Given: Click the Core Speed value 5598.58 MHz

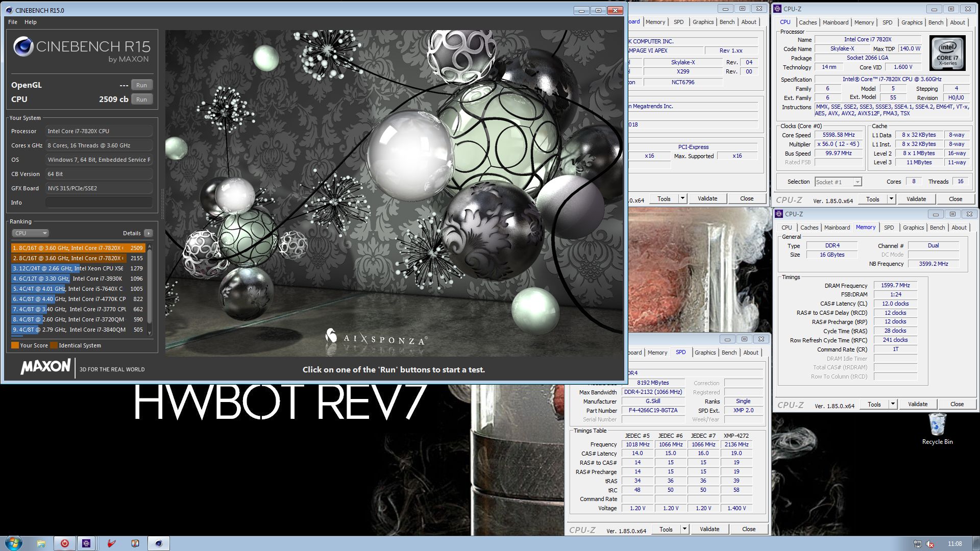Looking at the screenshot, I should click(x=839, y=135).
